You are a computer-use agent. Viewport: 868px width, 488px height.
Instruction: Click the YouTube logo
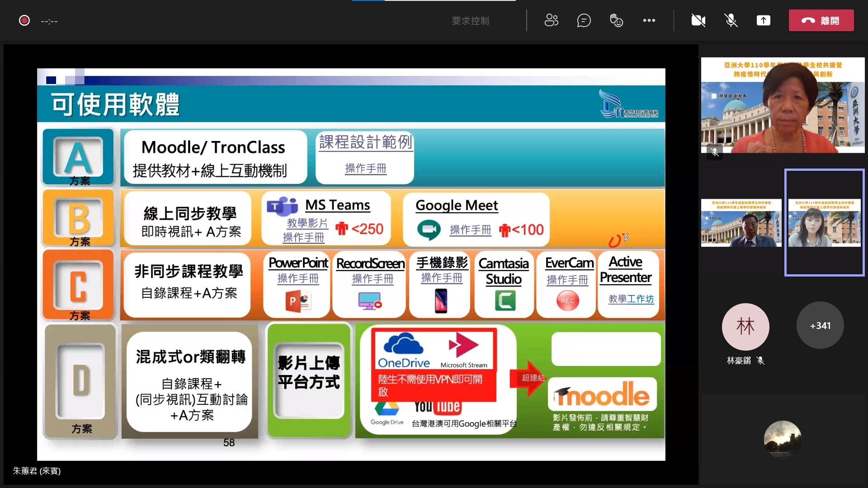tap(437, 408)
